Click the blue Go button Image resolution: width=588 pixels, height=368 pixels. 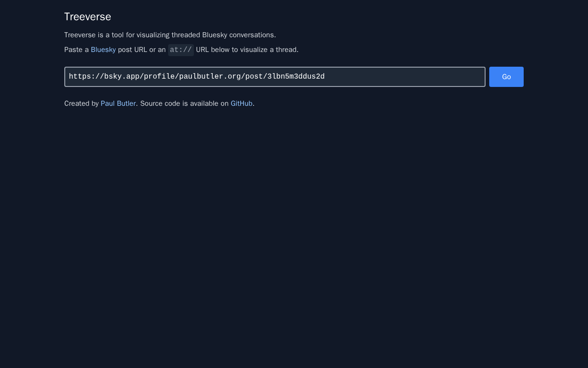[506, 77]
